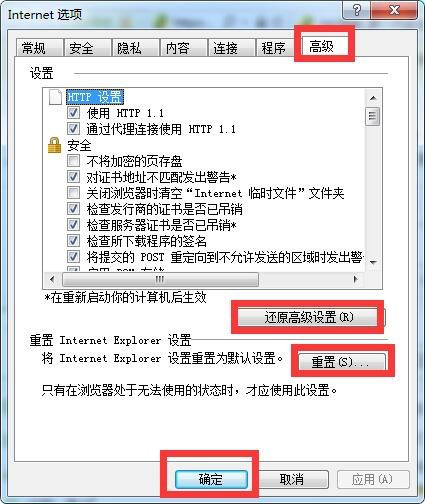Select the 安全 category heading
Image resolution: width=425 pixels, height=504 pixels.
click(x=79, y=146)
